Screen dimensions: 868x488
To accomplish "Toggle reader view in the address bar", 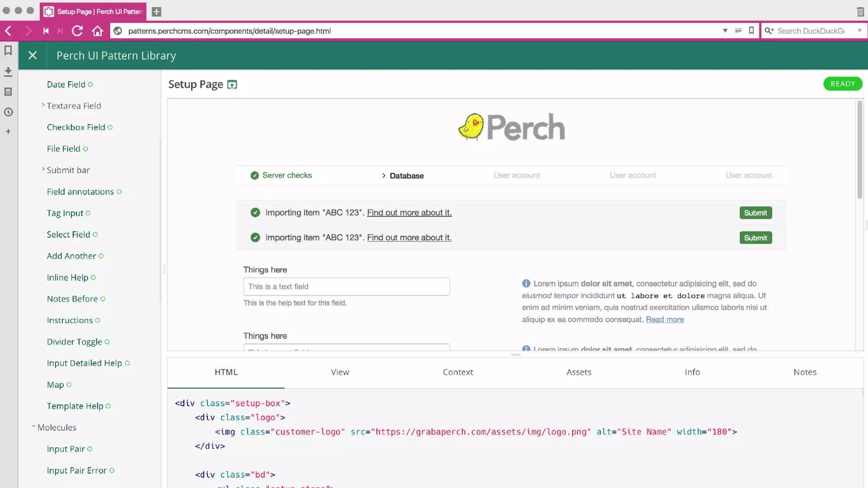I will (x=738, y=31).
